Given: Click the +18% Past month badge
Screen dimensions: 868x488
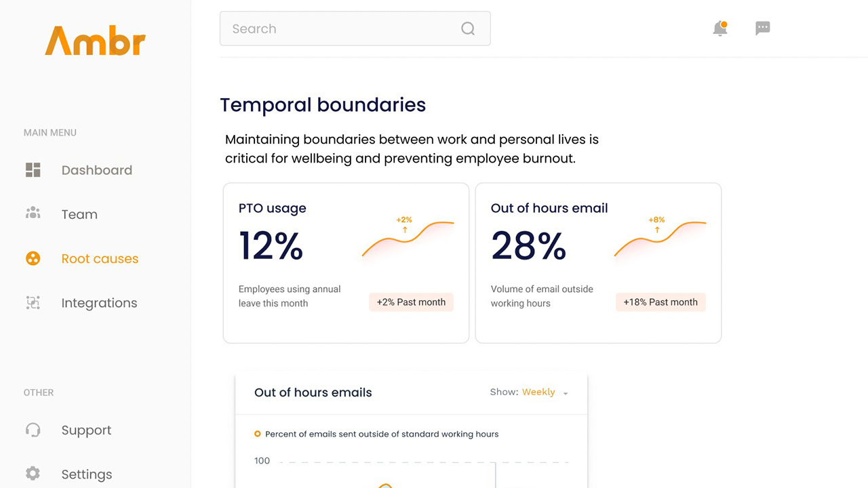Looking at the screenshot, I should pyautogui.click(x=660, y=302).
